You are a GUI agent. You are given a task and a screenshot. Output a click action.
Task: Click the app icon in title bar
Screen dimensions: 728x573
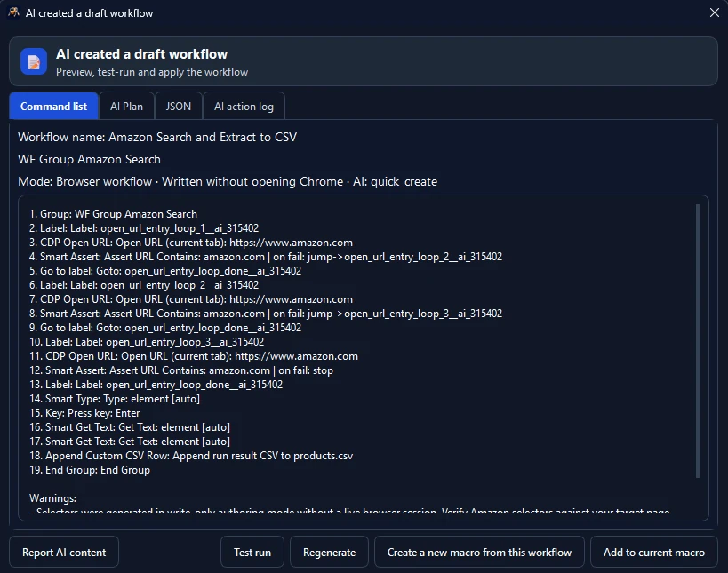tap(14, 12)
